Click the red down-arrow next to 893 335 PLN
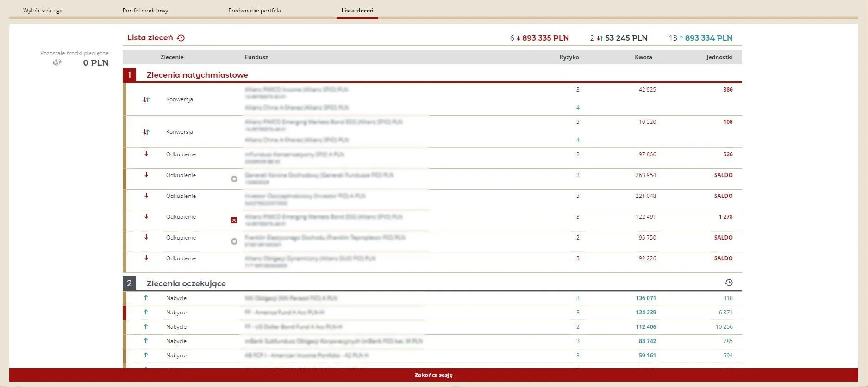Viewport: 868px width, 387px height. tap(518, 38)
